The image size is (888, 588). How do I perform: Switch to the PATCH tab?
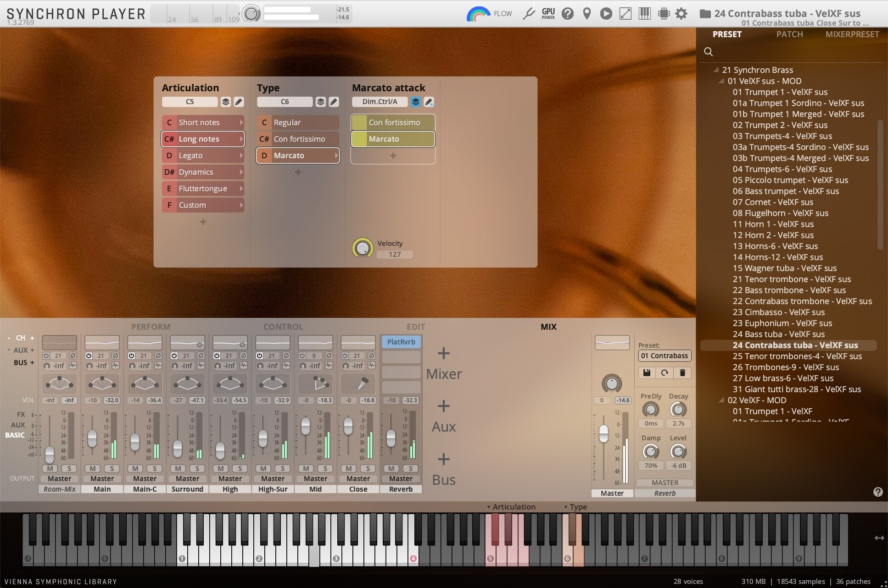click(x=789, y=34)
